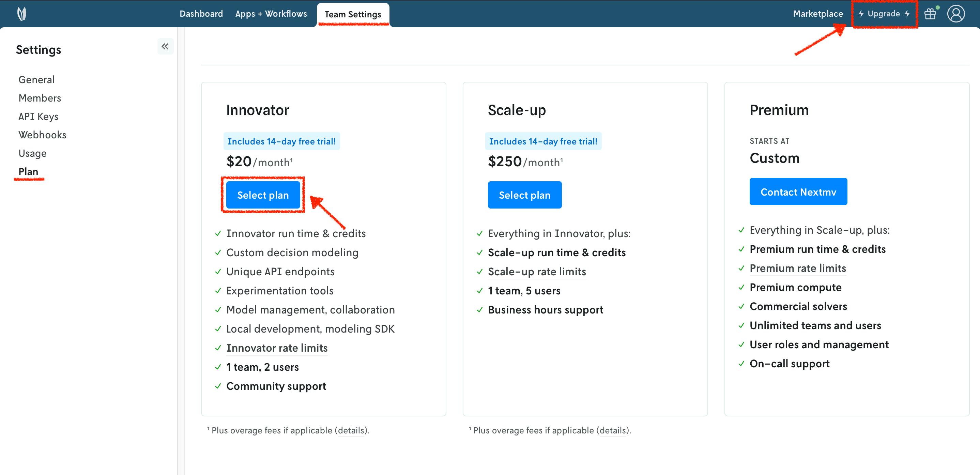This screenshot has width=980, height=475.
Task: Select the Scale-up plan
Action: point(524,195)
